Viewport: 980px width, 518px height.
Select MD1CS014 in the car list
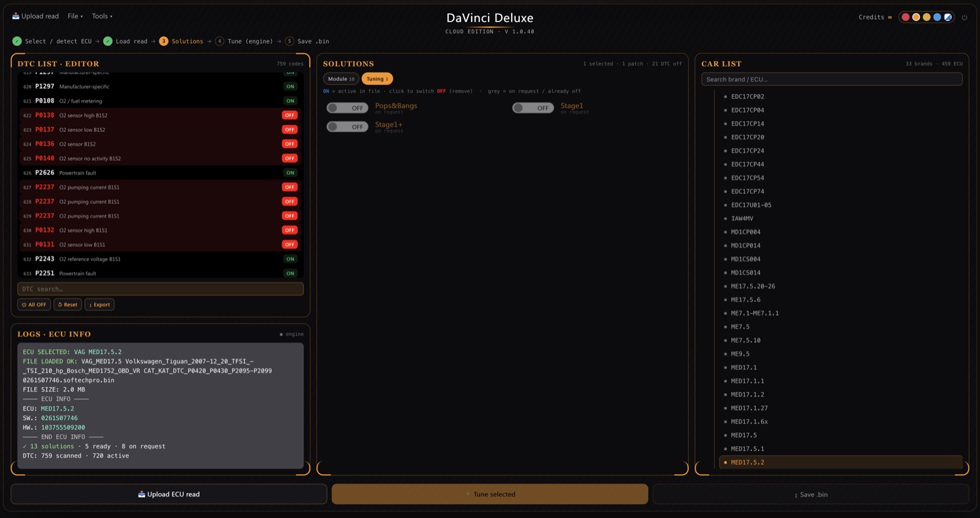(841, 272)
